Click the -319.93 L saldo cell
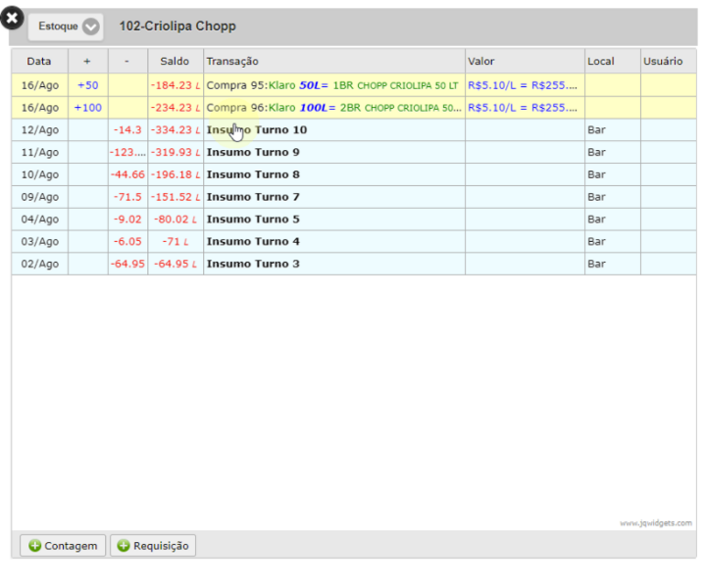Viewport: 706px width, 588px height. [176, 153]
